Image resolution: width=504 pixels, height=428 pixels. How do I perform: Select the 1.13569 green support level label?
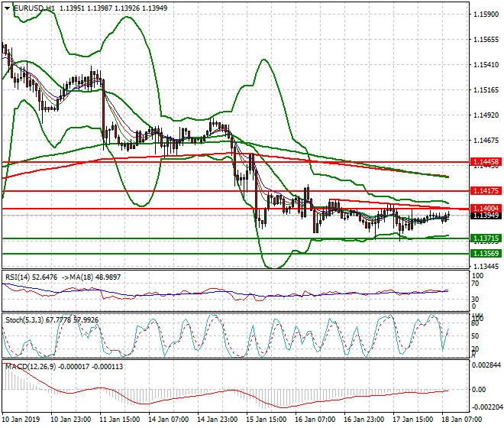[x=486, y=253]
